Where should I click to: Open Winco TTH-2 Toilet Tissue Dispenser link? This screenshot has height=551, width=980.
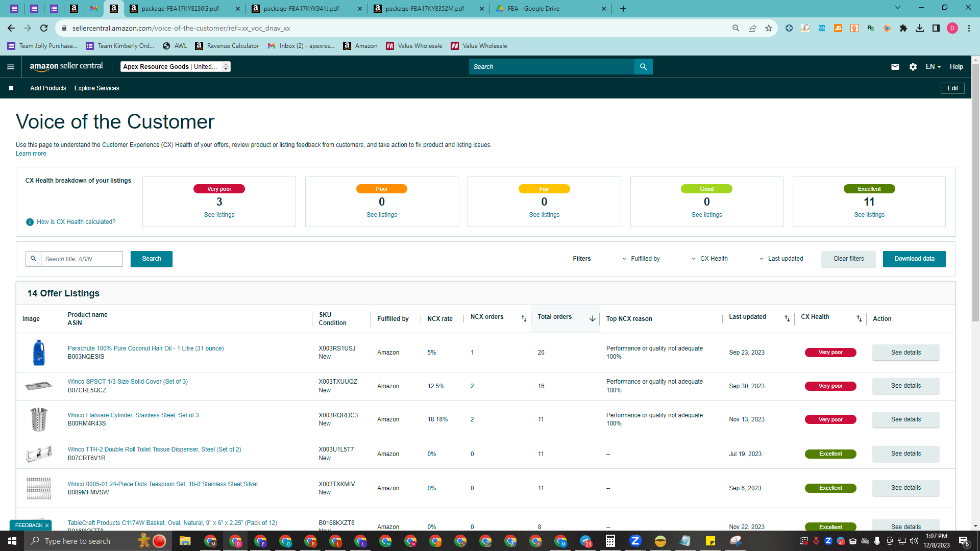coord(154,449)
